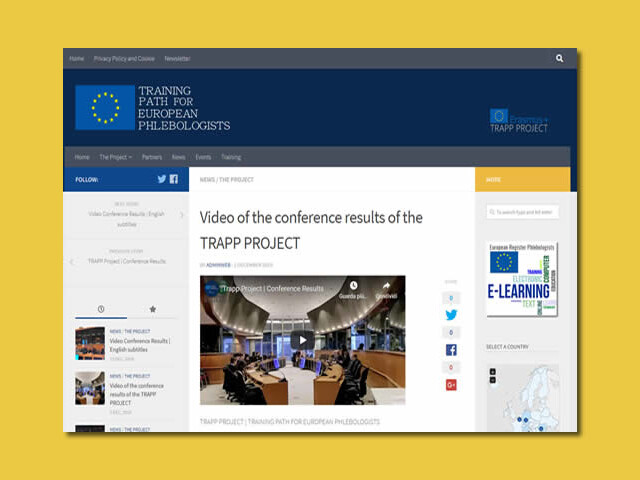Zoom in on the country map

[x=493, y=372]
